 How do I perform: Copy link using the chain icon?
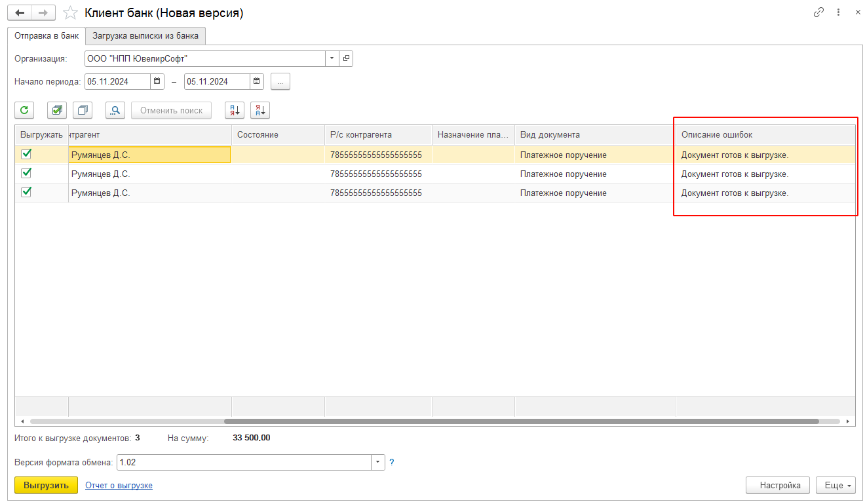[x=819, y=12]
